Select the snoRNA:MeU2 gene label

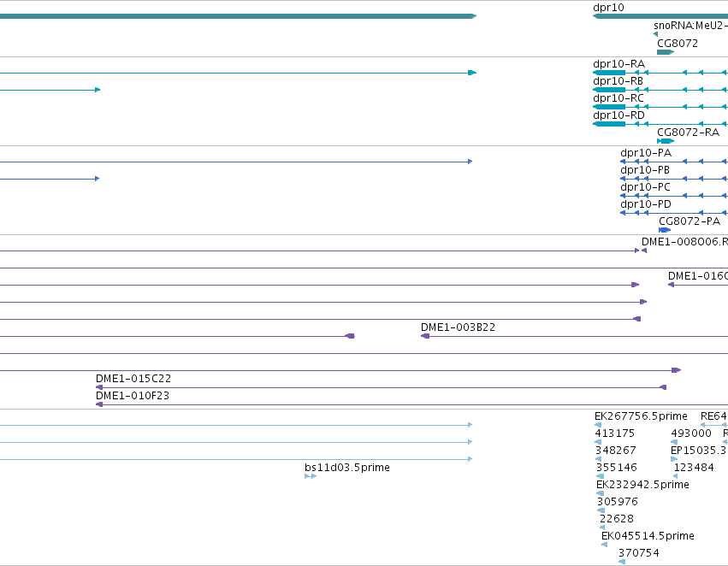[690, 26]
